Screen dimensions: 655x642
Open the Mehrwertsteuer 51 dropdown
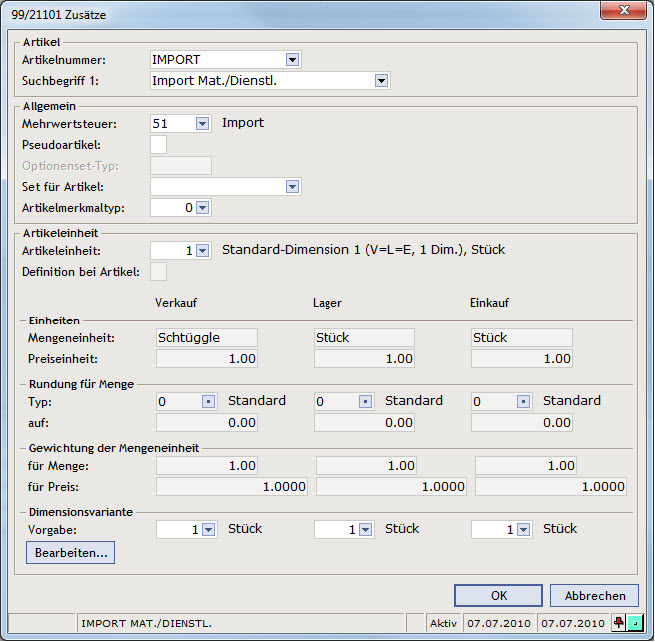pos(203,124)
